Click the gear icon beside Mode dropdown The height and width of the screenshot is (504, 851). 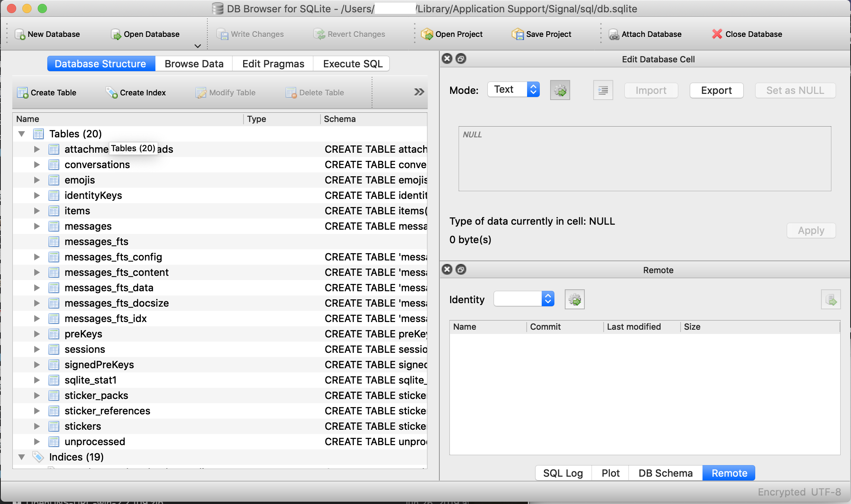pyautogui.click(x=560, y=90)
